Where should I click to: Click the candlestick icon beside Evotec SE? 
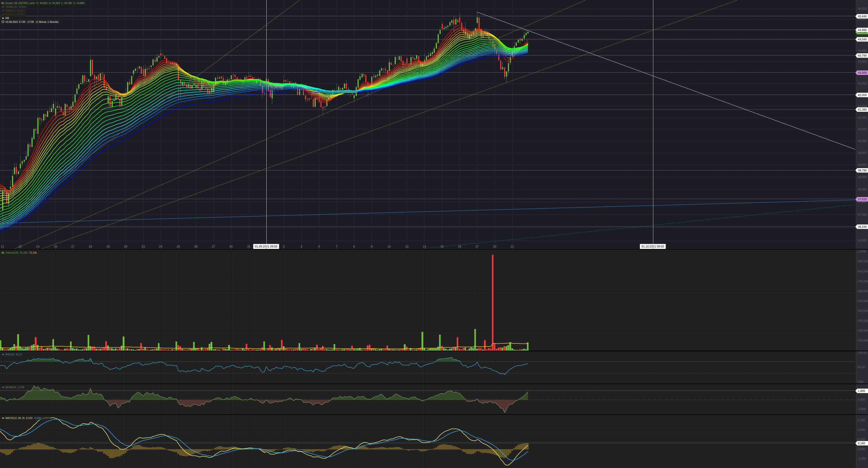[3, 3]
